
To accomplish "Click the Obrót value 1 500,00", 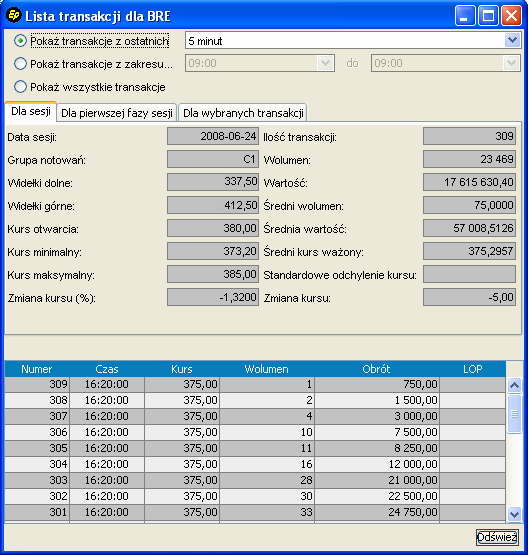I will point(377,400).
